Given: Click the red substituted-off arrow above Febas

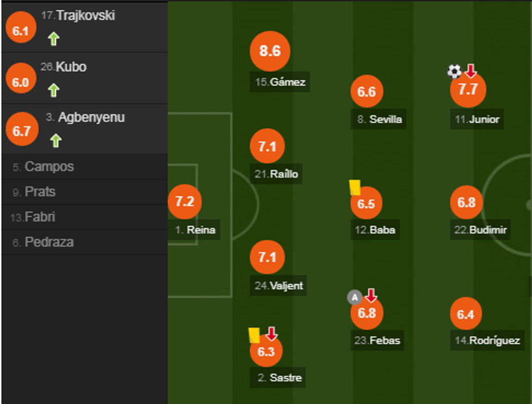Looking at the screenshot, I should [371, 296].
